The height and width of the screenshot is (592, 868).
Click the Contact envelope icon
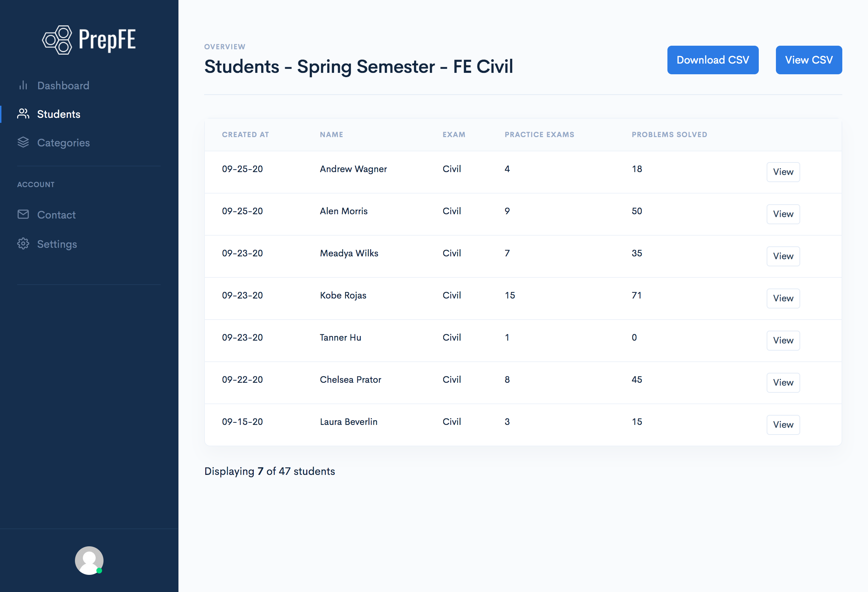pyautogui.click(x=23, y=215)
